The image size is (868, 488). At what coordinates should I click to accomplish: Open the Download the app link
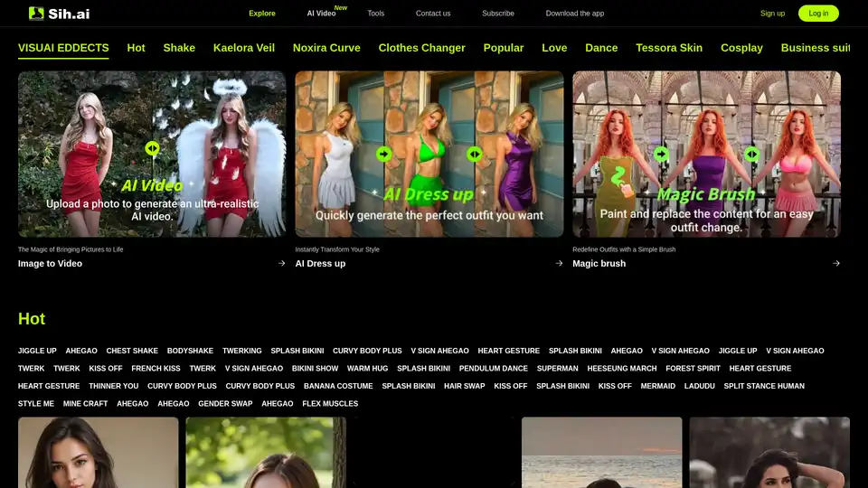(x=574, y=14)
